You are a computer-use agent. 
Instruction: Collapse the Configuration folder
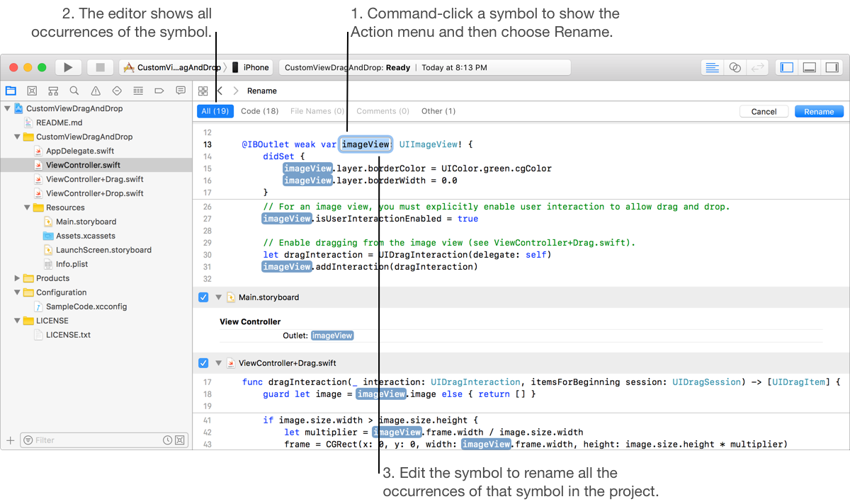[17, 292]
